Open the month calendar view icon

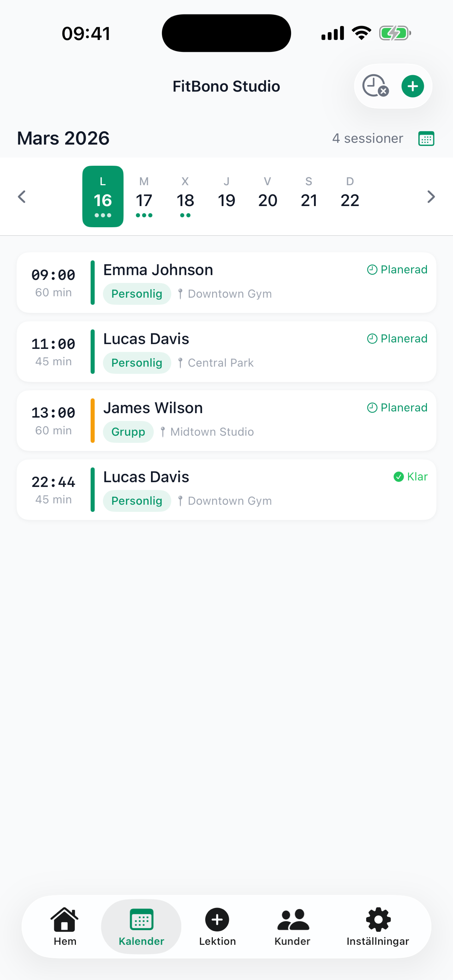[x=426, y=139]
